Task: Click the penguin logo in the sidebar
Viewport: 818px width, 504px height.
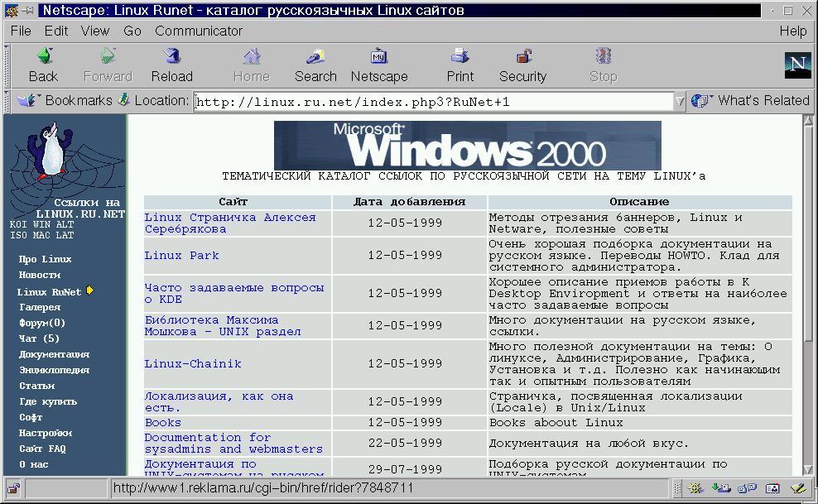Action: 51,151
